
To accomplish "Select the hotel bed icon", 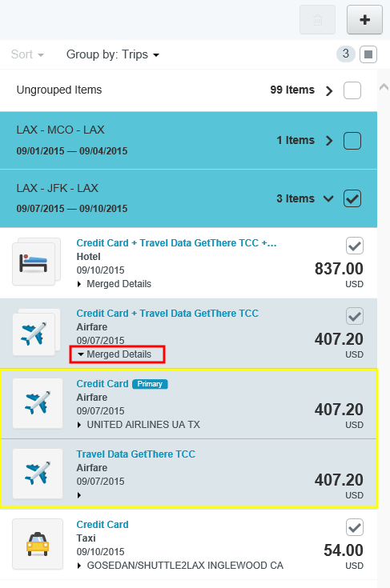I will click(x=34, y=264).
